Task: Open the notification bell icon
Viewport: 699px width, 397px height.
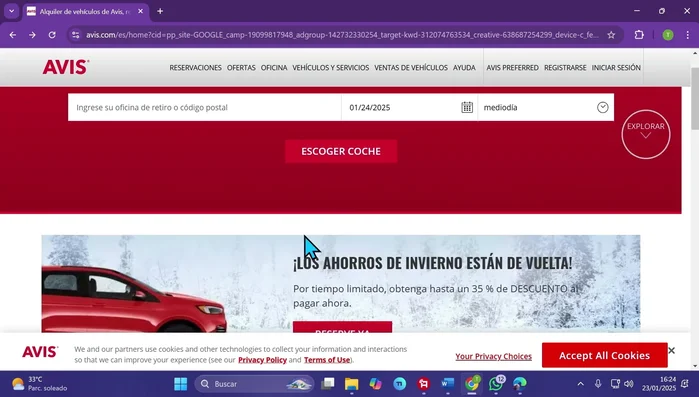Action: click(x=686, y=384)
